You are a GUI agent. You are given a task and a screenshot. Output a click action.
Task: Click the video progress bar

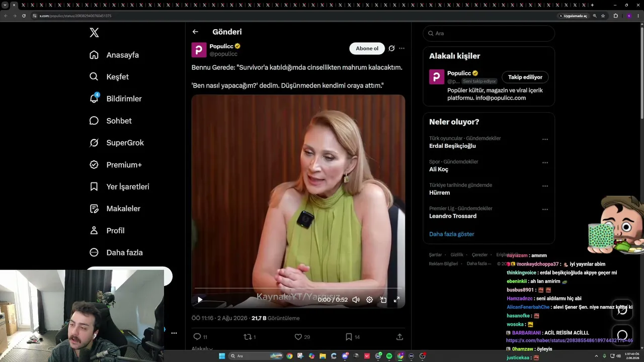[x=298, y=289]
